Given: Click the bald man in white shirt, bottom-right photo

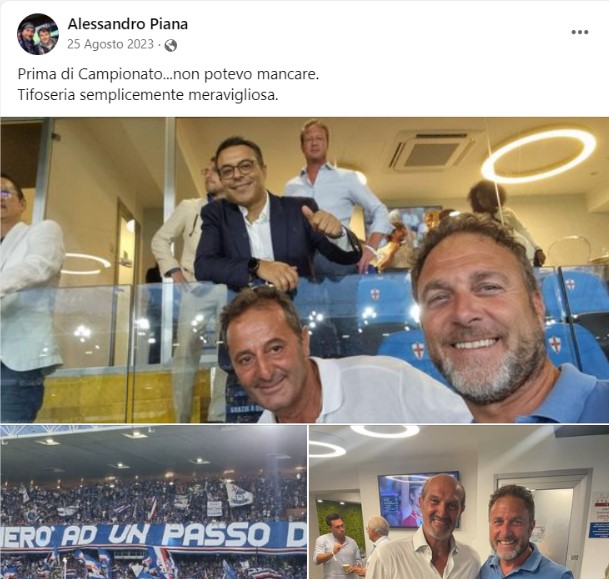Looking at the screenshot, I should (x=431, y=528).
